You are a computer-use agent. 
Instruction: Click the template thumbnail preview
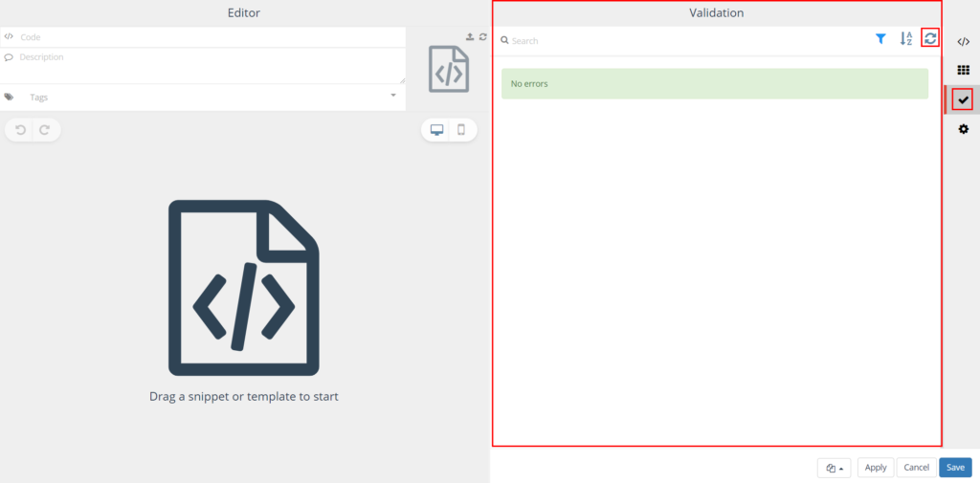449,70
